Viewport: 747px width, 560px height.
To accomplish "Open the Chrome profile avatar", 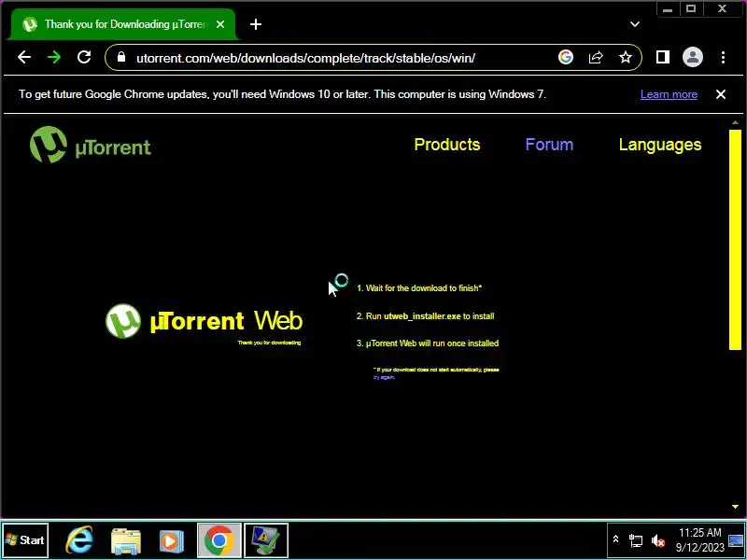I will 693,58.
